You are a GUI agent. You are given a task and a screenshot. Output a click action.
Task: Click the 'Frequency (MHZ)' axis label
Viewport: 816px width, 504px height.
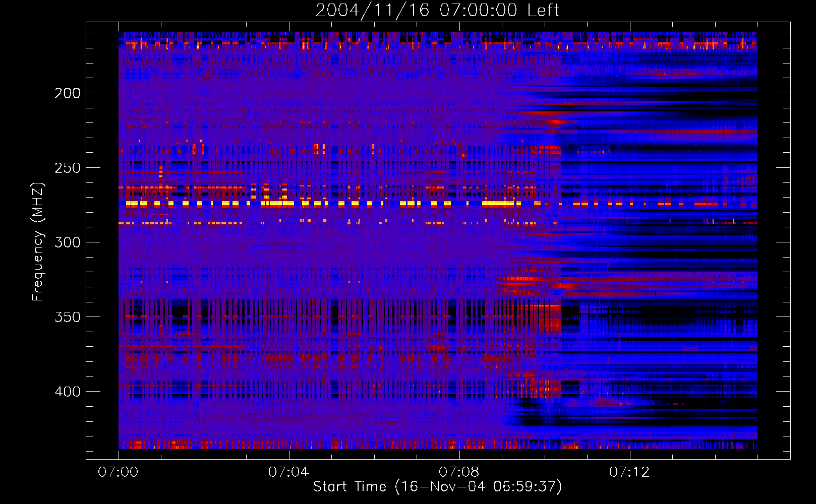pos(38,241)
